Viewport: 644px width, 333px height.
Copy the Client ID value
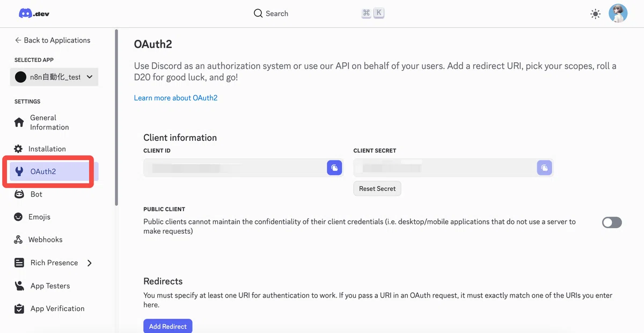point(334,168)
